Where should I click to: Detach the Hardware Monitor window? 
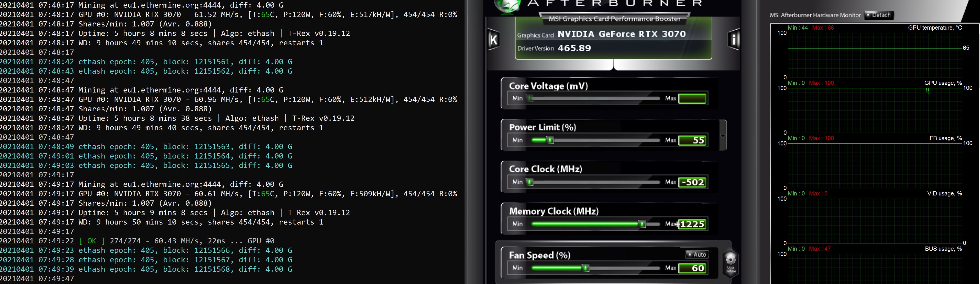878,15
